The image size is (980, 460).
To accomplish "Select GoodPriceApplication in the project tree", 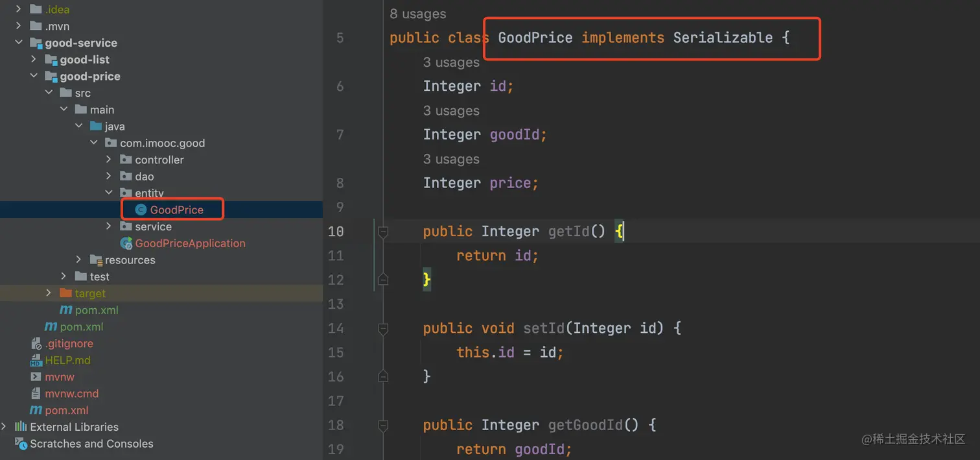I will [190, 243].
